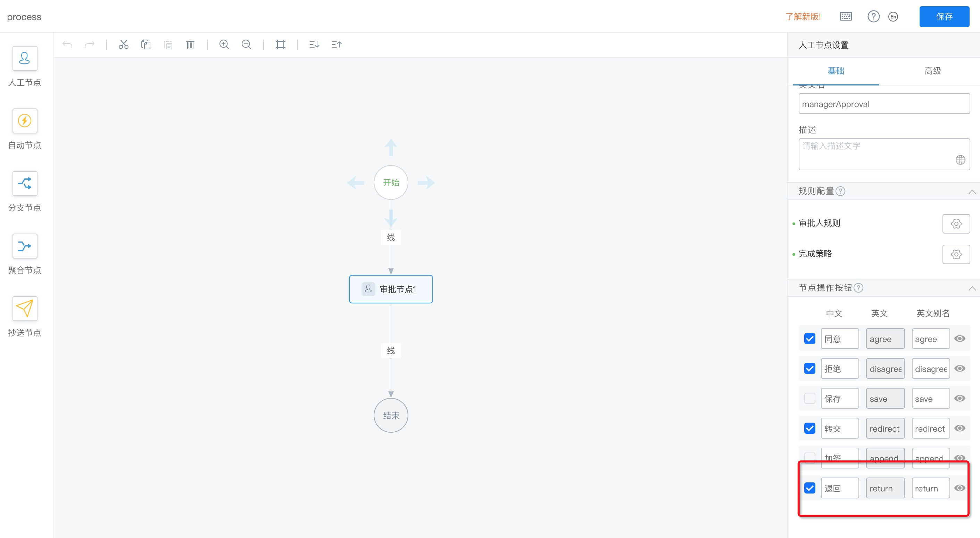Collapse the 节点操作按钮 section
Image resolution: width=980 pixels, height=538 pixels.
coord(972,288)
